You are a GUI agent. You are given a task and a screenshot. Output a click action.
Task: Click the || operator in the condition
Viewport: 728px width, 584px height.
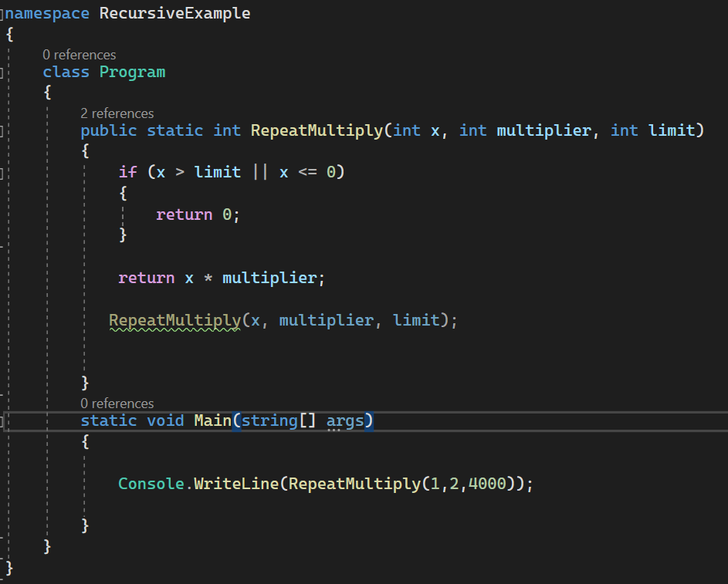(260, 172)
